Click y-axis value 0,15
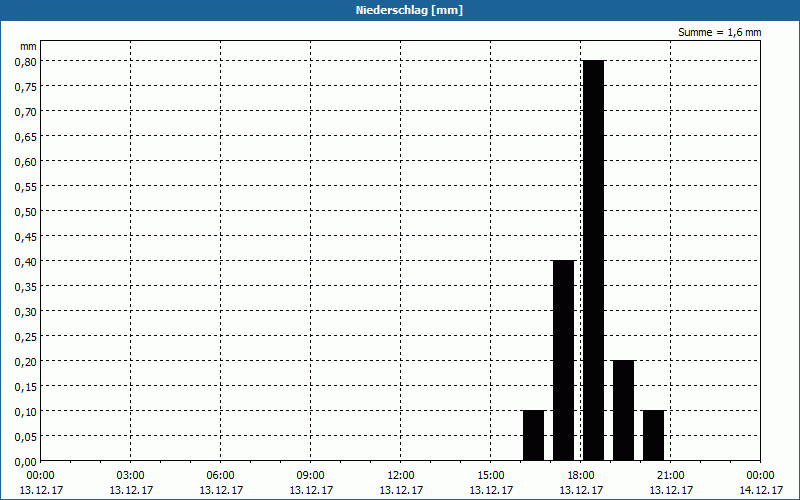The height and width of the screenshot is (500, 800). point(26,387)
